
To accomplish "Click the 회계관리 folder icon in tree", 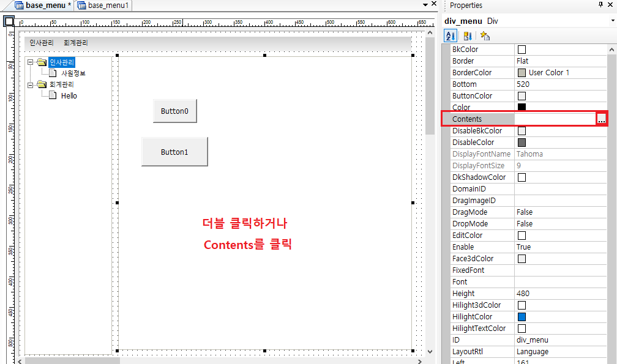I will point(42,84).
